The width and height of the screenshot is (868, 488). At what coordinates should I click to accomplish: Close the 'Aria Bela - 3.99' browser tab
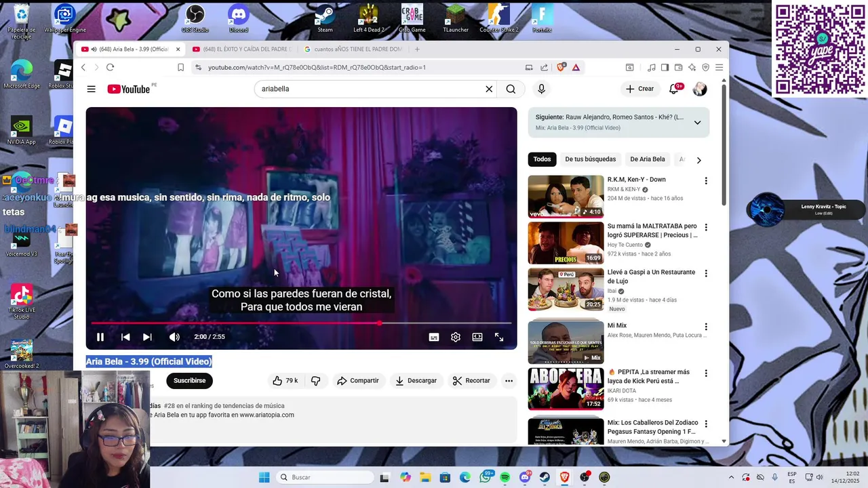(178, 49)
